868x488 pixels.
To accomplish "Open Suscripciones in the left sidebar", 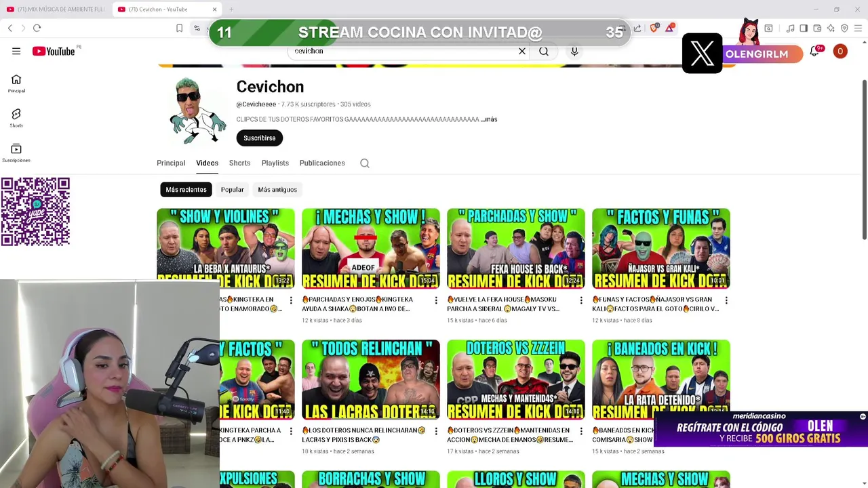I will pos(16,153).
